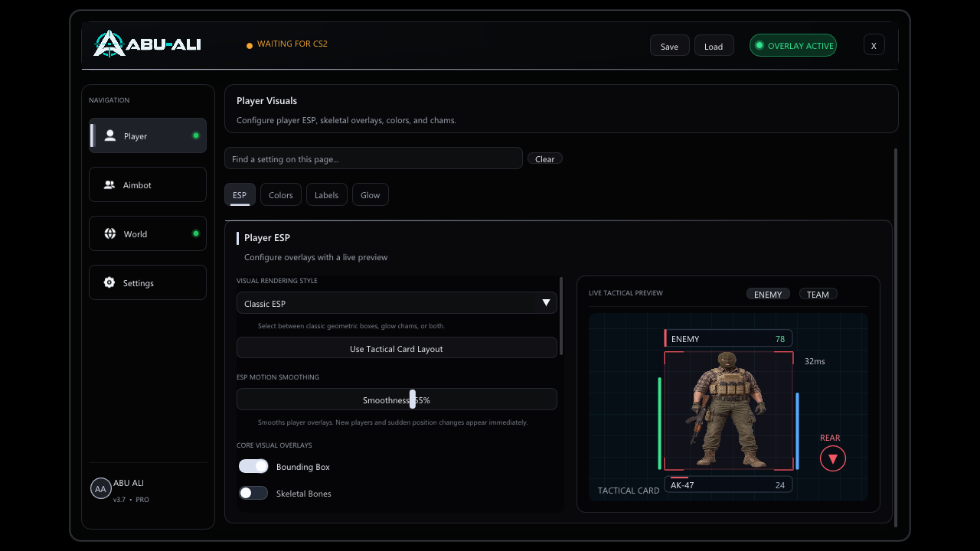Screen dimensions: 980x551
Task: Click the AK-47 weapon label
Action: (682, 484)
